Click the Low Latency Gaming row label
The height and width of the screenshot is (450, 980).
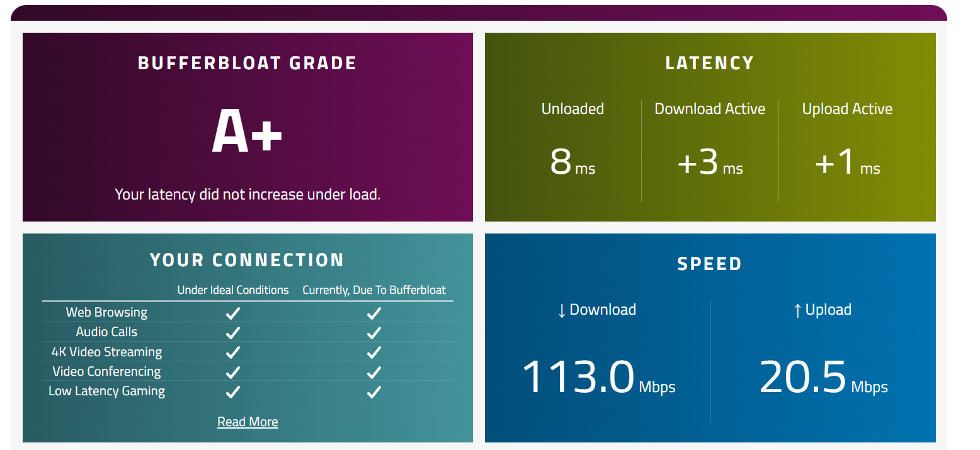click(x=106, y=391)
